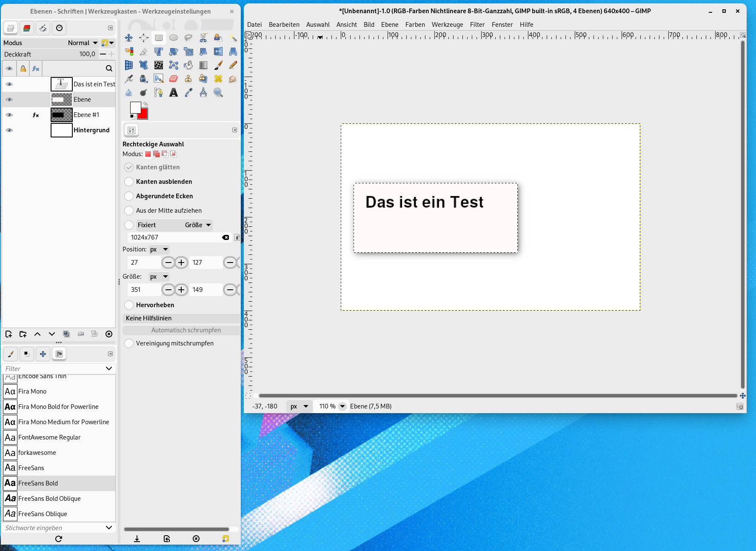Select the Move tool in the toolbox
The image size is (756, 551).
tap(128, 38)
